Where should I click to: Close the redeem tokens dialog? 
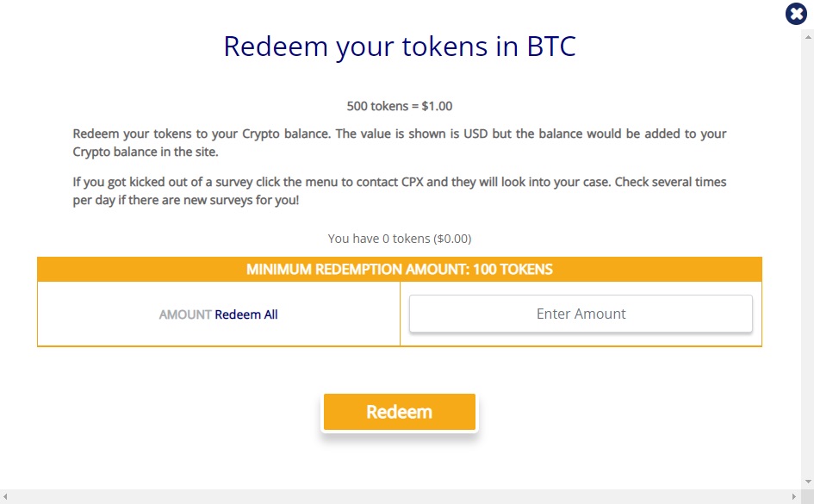tap(796, 14)
